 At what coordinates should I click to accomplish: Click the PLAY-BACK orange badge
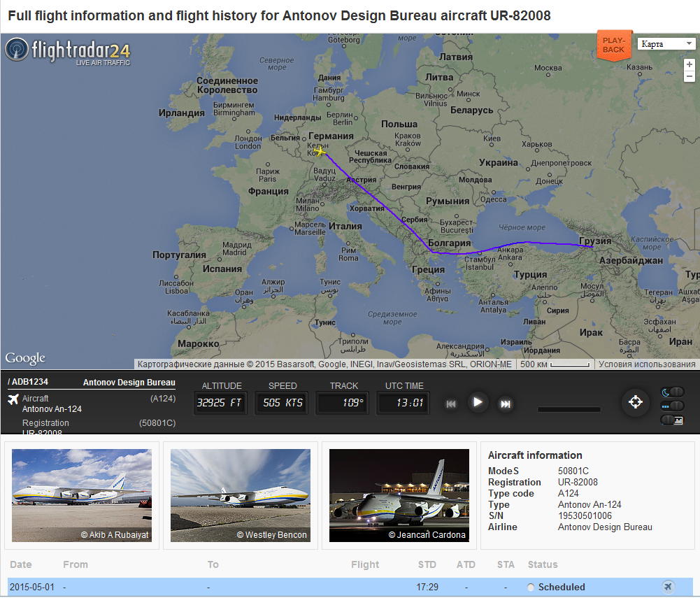615,45
